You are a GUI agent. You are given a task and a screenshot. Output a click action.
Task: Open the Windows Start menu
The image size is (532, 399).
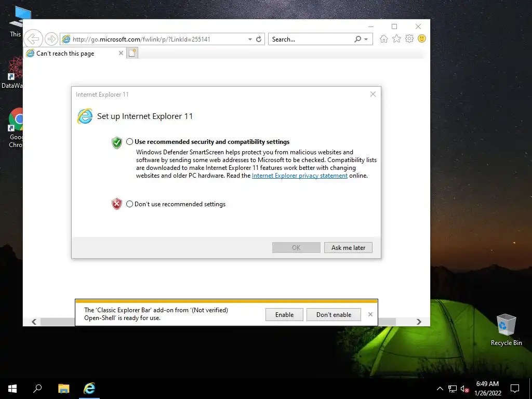point(12,389)
